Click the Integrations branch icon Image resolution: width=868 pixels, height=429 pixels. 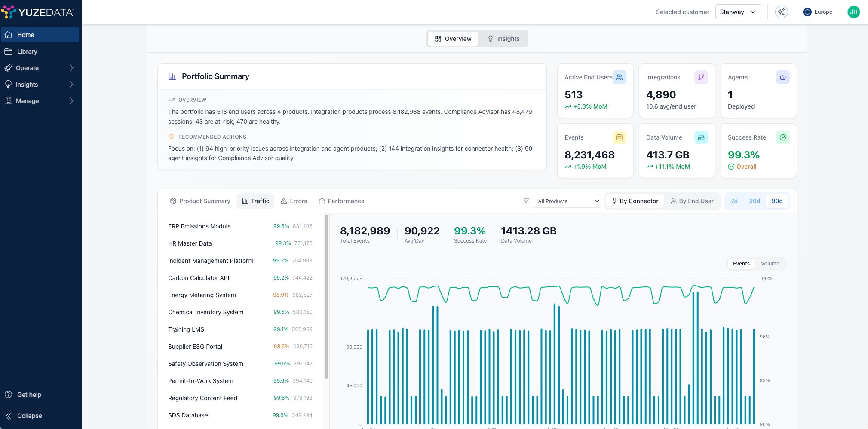(701, 77)
